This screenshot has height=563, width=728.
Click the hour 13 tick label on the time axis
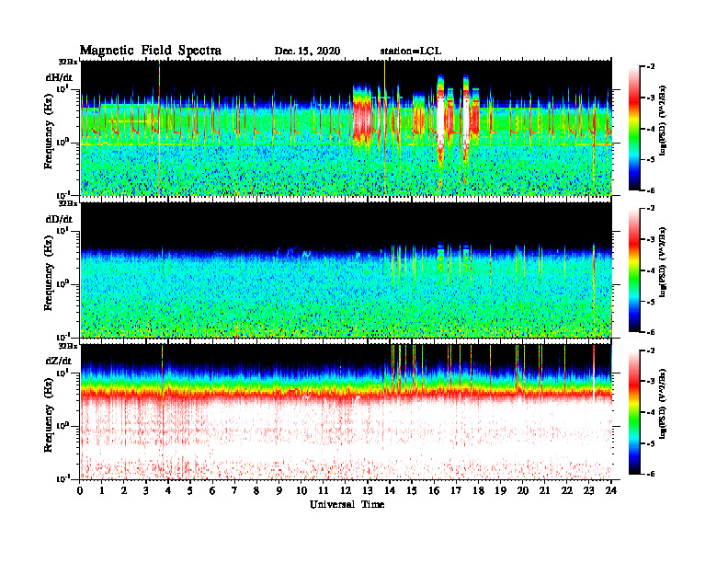[x=368, y=491]
